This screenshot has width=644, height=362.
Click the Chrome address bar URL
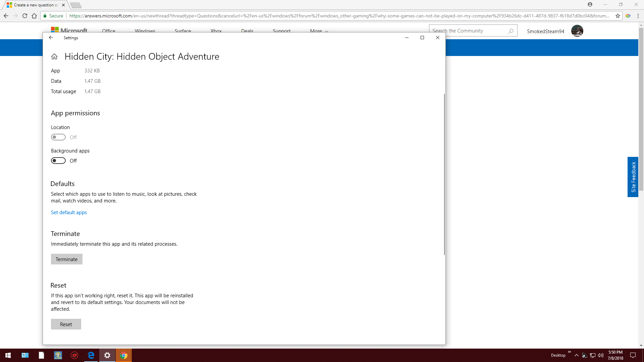point(339,16)
